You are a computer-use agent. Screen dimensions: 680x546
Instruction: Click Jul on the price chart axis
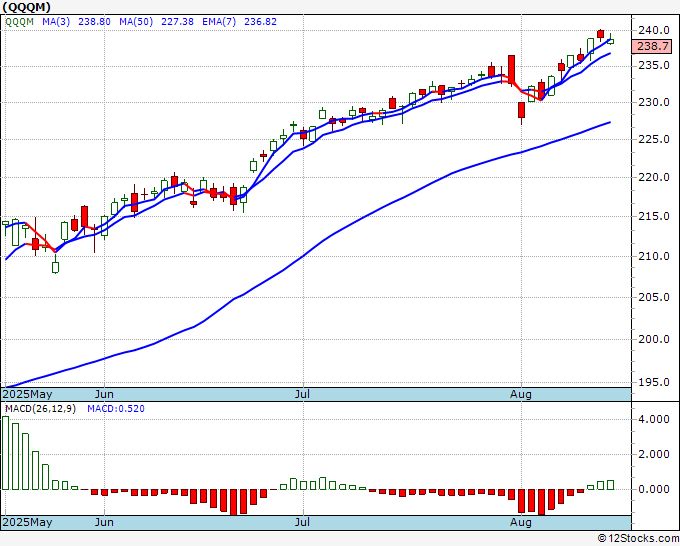302,395
